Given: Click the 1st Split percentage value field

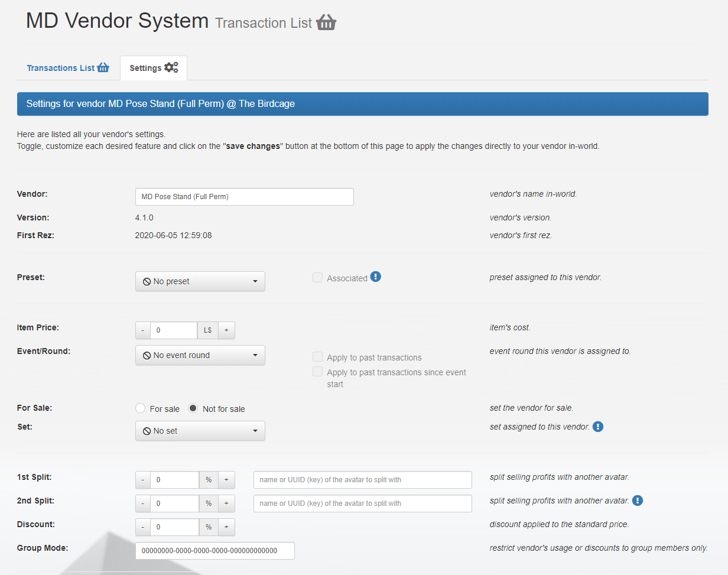Looking at the screenshot, I should pyautogui.click(x=174, y=480).
